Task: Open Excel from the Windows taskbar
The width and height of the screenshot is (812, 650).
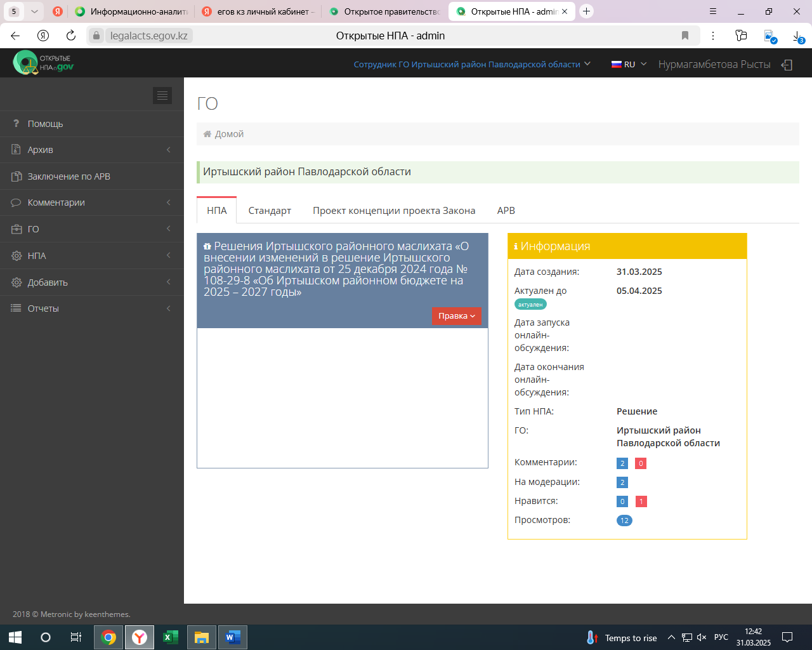Action: 171,637
